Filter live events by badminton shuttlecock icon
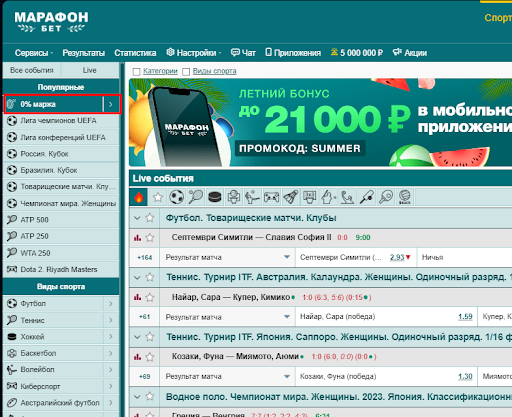512x417 pixels. point(290,197)
